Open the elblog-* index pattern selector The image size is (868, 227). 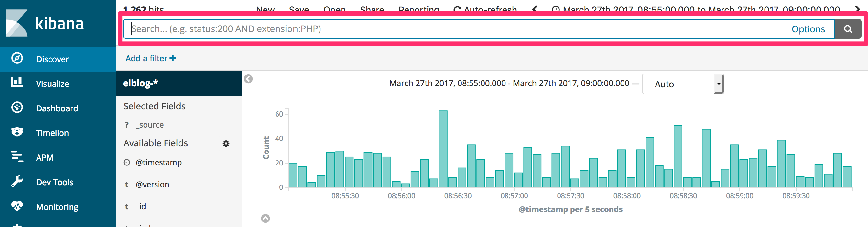[179, 83]
